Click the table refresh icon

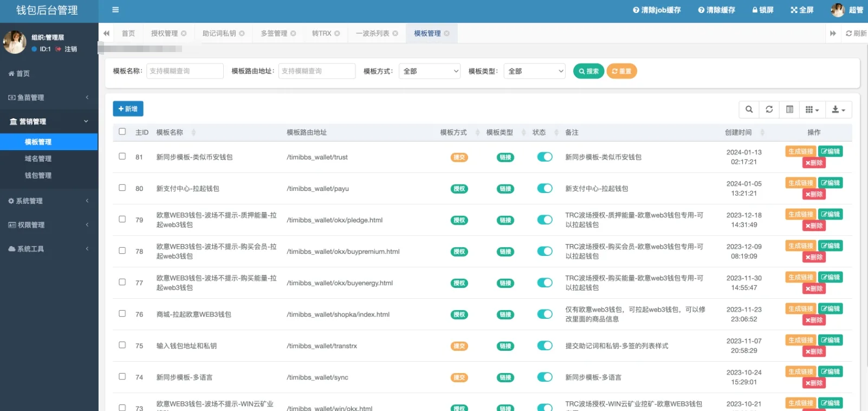pos(769,110)
